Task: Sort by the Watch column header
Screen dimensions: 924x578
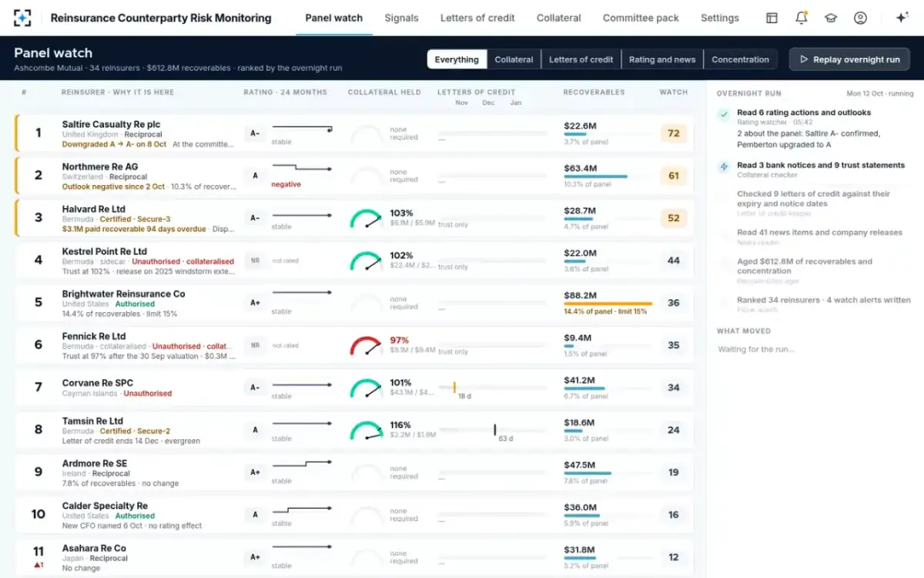Action: pos(674,92)
